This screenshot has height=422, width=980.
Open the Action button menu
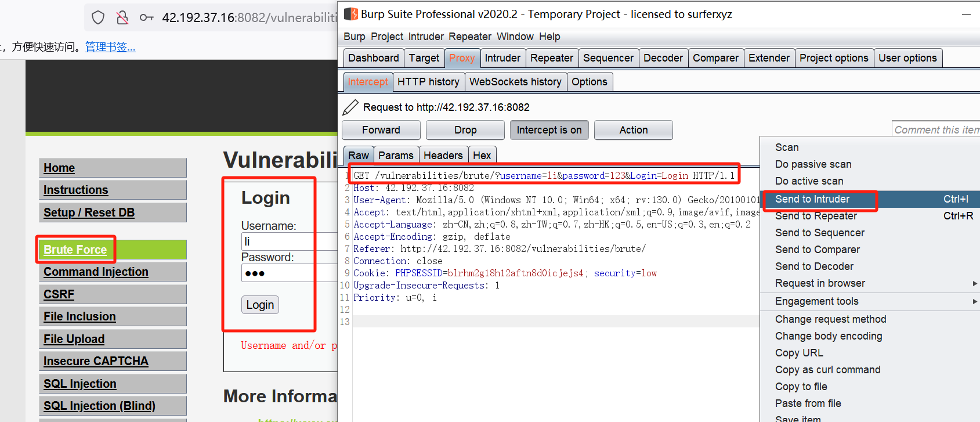tap(634, 130)
